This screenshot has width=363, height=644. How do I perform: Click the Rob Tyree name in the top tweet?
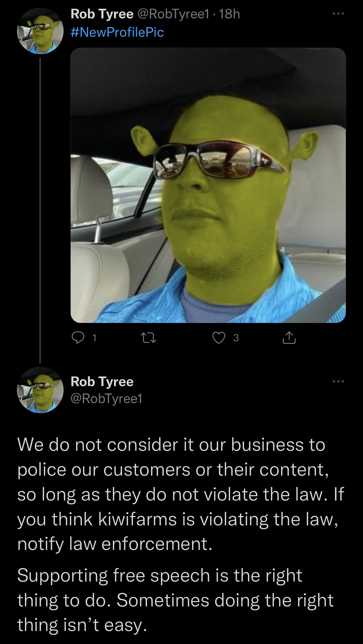(102, 14)
